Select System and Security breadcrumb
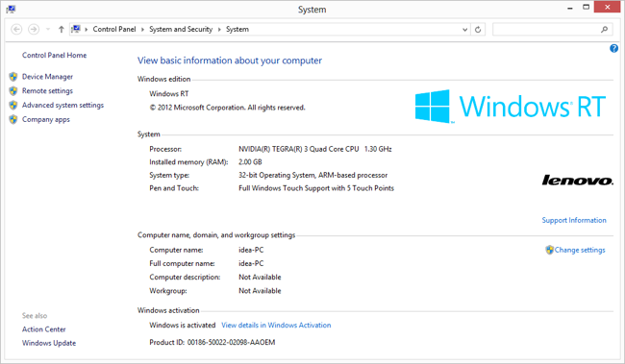Screen dimensions: 625x364 pos(181,29)
